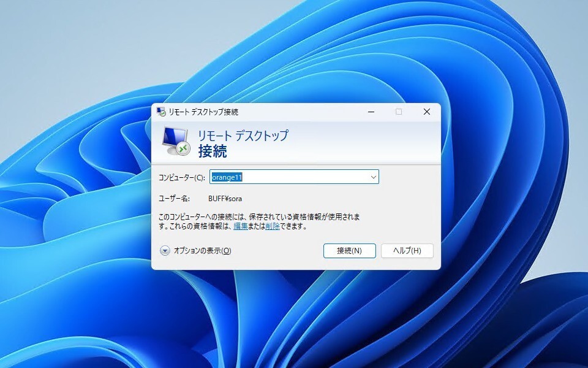588x368 pixels.
Task: Click the orange11 computer name field
Action: [294, 177]
